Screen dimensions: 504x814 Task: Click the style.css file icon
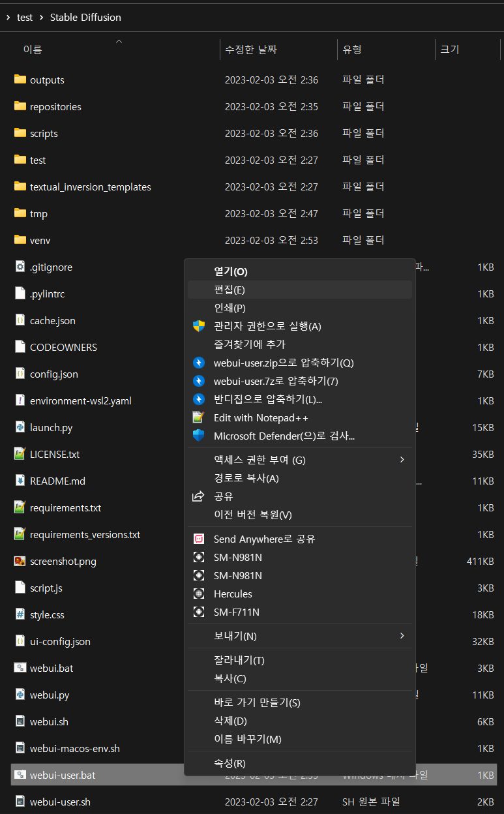[x=20, y=614]
